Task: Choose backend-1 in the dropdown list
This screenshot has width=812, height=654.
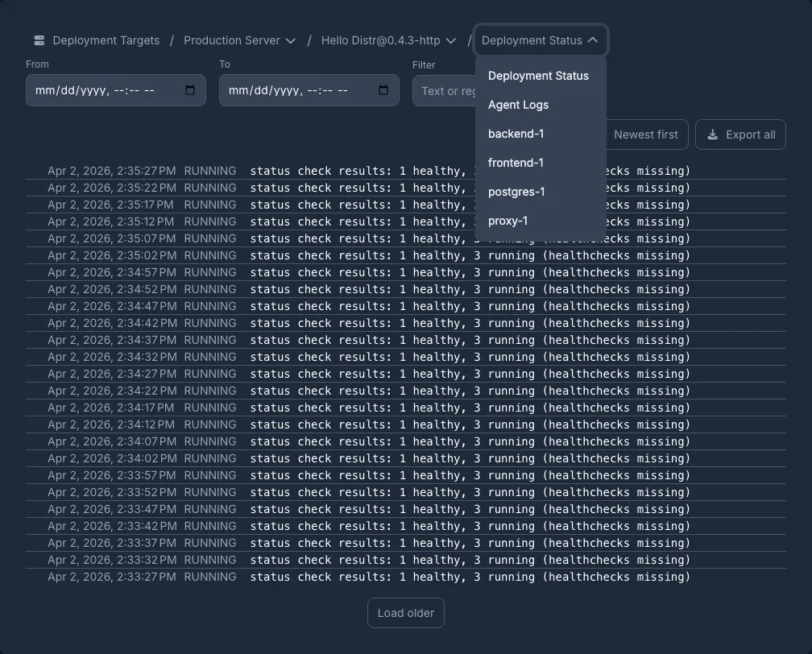Action: (516, 134)
